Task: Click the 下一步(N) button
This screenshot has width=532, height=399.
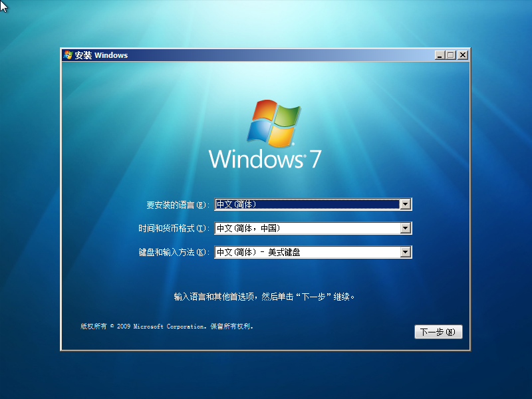Action: (x=438, y=332)
